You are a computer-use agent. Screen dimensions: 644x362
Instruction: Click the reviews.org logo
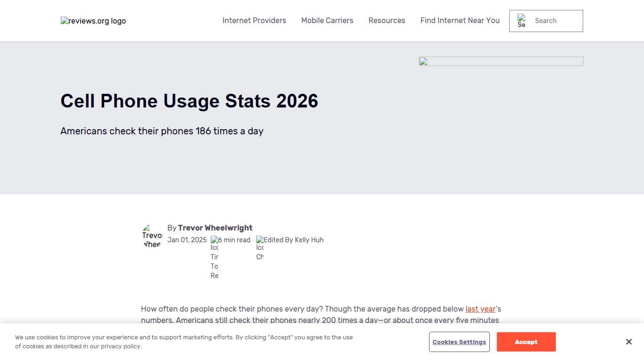point(93,21)
